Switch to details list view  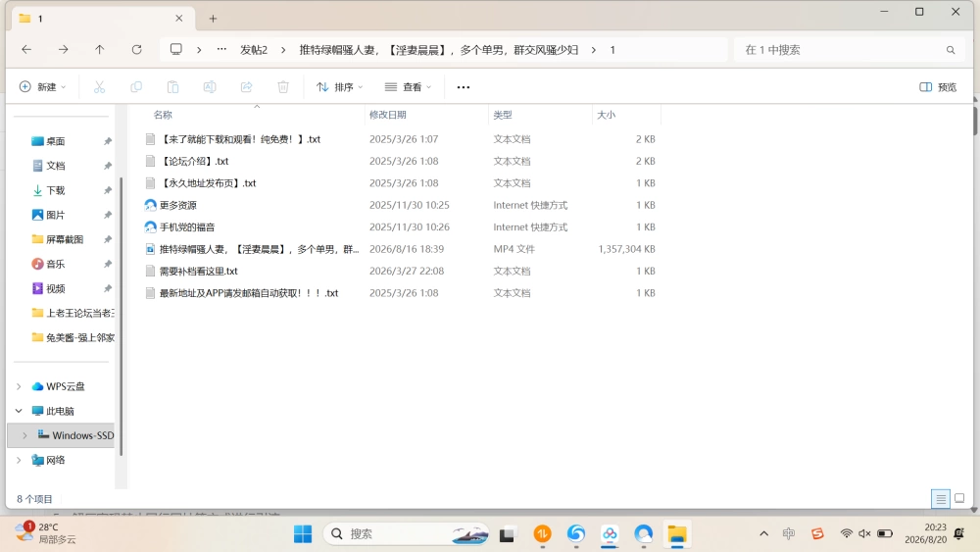[941, 498]
